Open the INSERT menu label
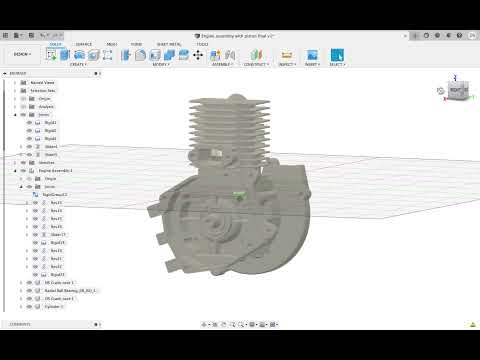 click(x=312, y=64)
